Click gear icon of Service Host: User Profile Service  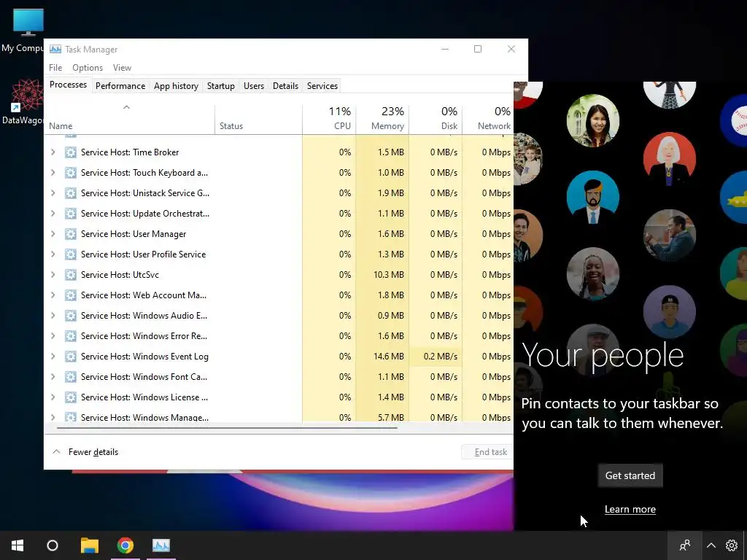pos(71,254)
